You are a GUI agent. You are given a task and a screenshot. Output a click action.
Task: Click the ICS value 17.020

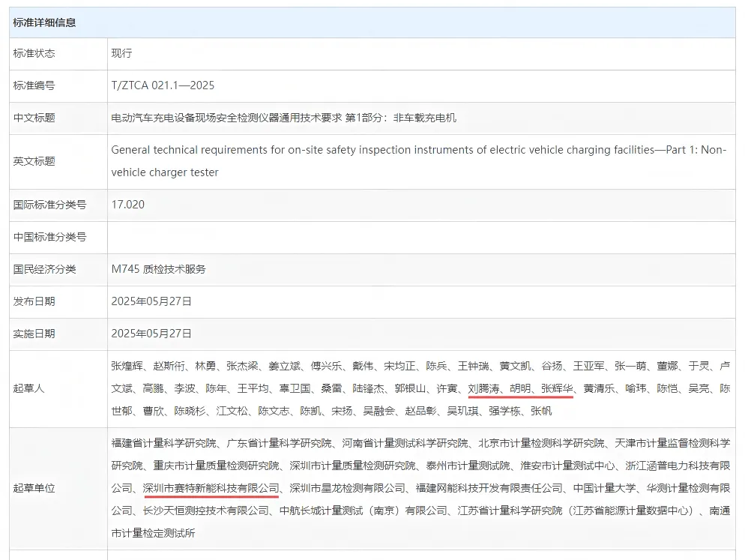point(128,205)
